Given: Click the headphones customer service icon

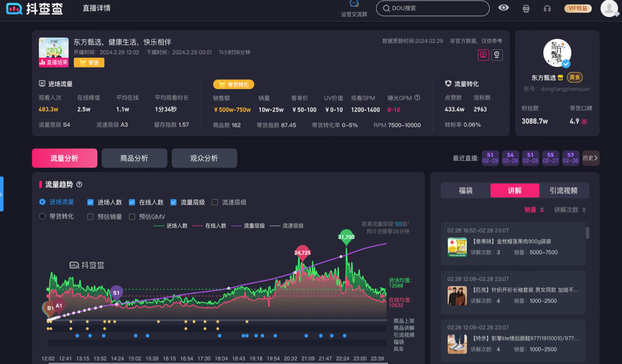Looking at the screenshot, I should (547, 8).
